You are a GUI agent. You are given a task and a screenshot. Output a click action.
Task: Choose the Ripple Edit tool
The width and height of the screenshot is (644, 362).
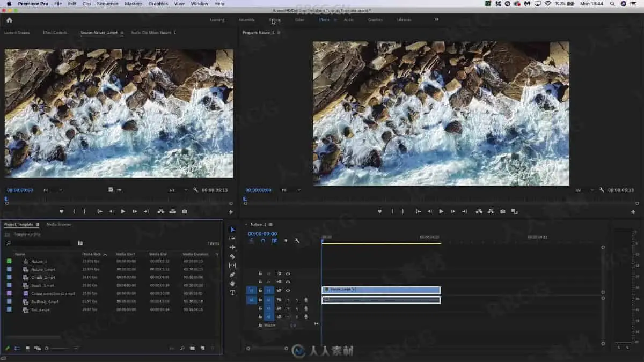tap(232, 247)
